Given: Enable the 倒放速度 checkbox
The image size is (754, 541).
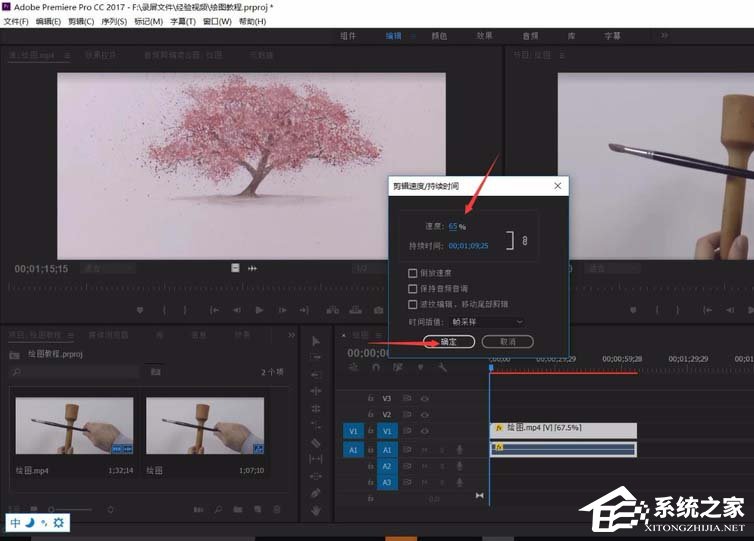Looking at the screenshot, I should coord(412,273).
